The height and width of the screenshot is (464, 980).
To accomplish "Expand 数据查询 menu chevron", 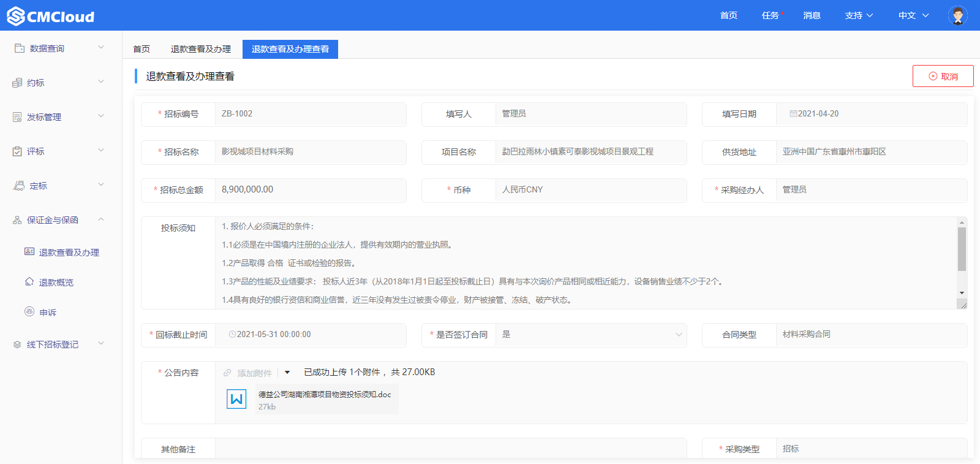I will click(101, 47).
